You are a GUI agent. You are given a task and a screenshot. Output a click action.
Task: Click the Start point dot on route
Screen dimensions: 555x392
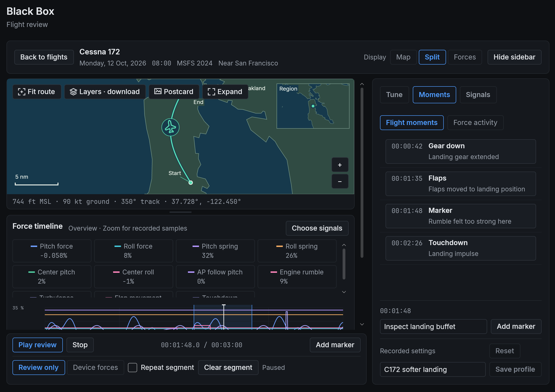pyautogui.click(x=190, y=183)
